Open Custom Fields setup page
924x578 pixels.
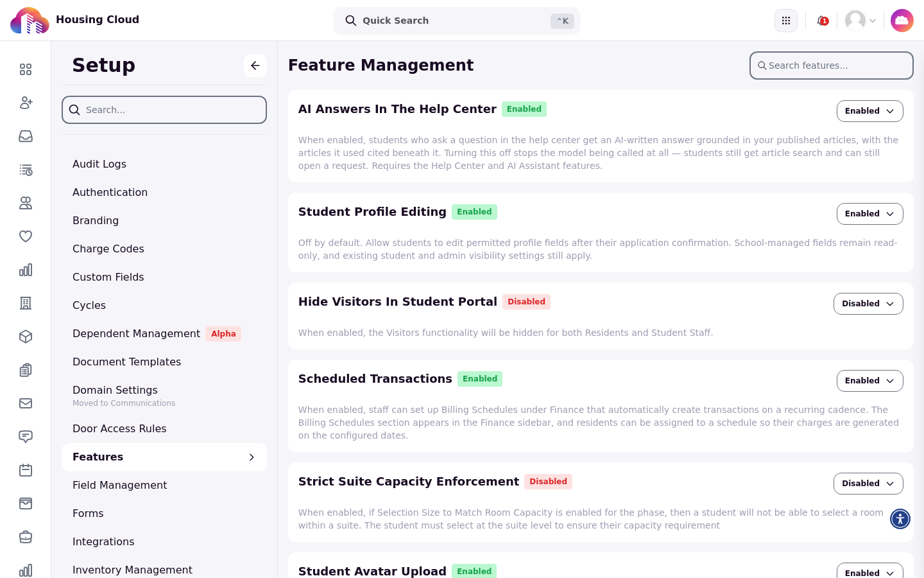(x=108, y=277)
